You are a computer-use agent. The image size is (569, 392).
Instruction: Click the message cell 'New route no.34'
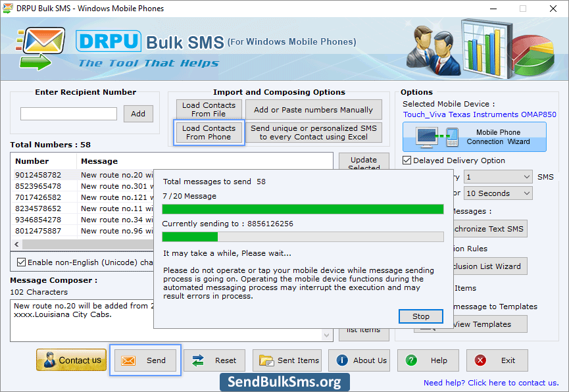[x=116, y=220]
